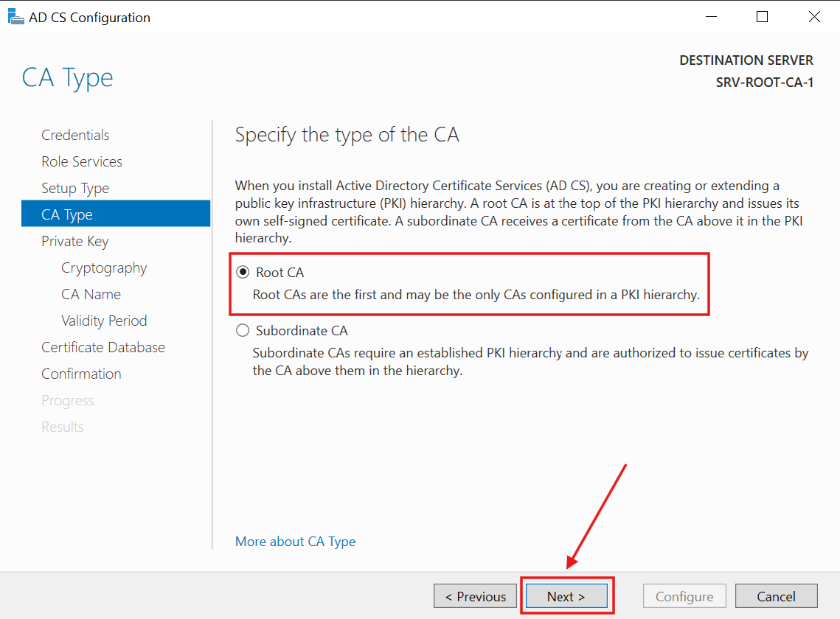Click Previous to return to Setup Type

click(475, 595)
